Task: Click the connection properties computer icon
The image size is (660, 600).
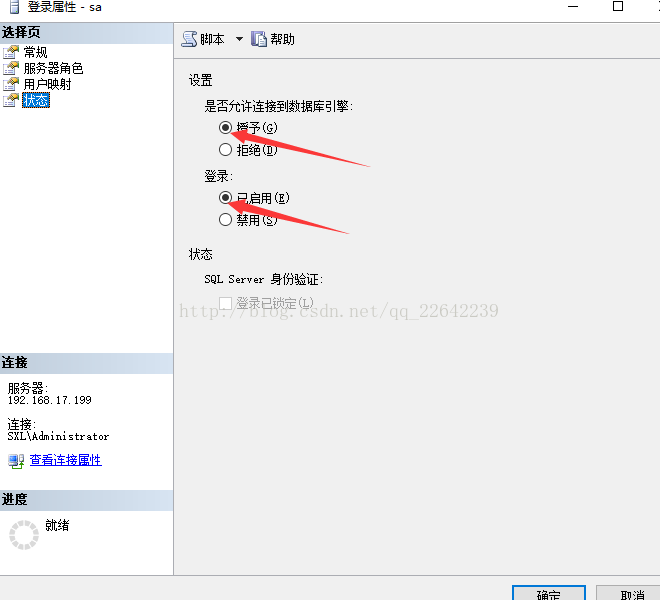Action: tap(16, 461)
